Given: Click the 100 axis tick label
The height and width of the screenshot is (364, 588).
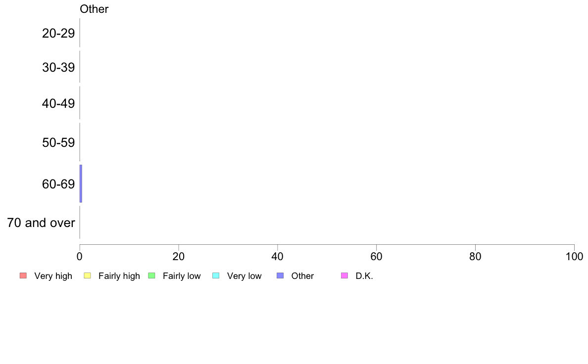Looking at the screenshot, I should point(574,256).
